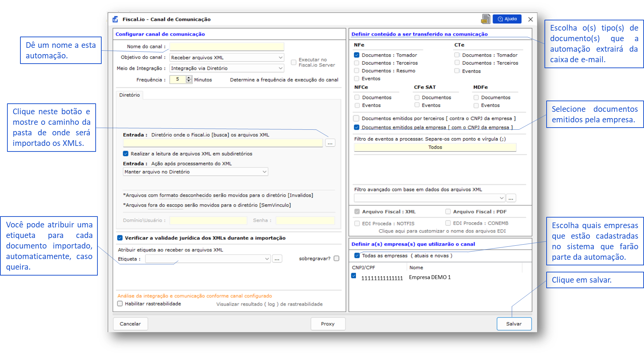Image resolution: width=644 pixels, height=355 pixels.
Task: Toggle MDFe Eventos checkbox
Action: coord(476,105)
